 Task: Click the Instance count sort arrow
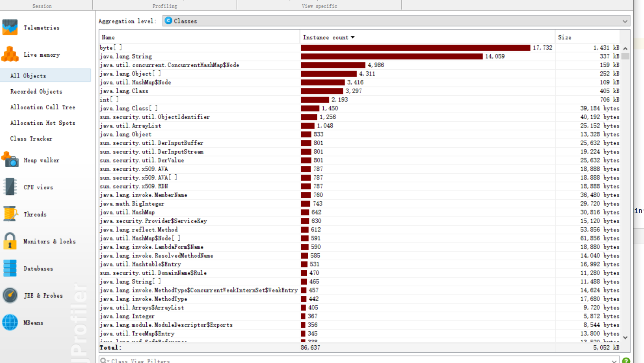[353, 37]
